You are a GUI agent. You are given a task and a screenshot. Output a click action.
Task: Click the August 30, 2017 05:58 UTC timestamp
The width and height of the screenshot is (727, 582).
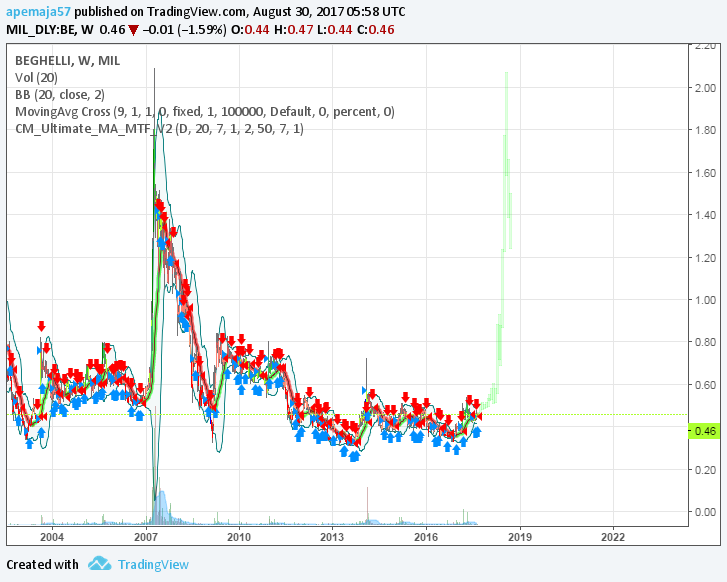(329, 12)
